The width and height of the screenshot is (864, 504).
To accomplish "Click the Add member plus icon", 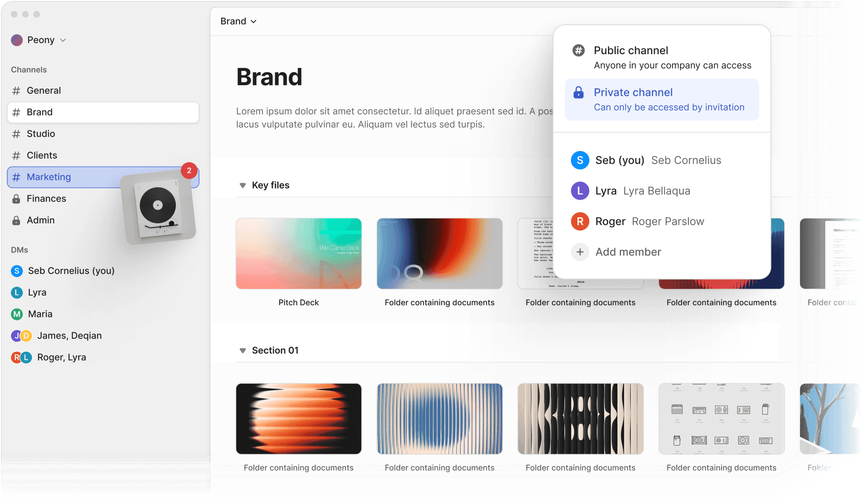I will (x=580, y=252).
